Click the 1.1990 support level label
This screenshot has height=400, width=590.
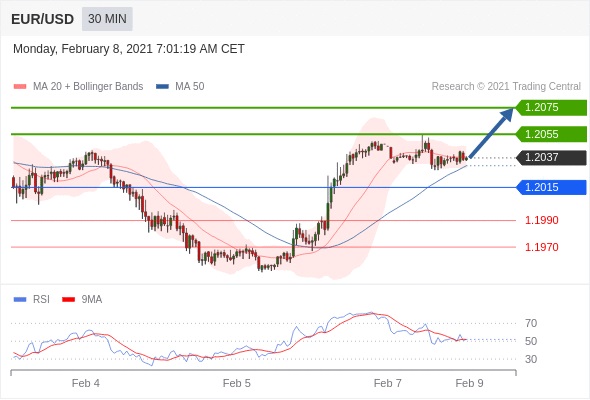coord(541,221)
